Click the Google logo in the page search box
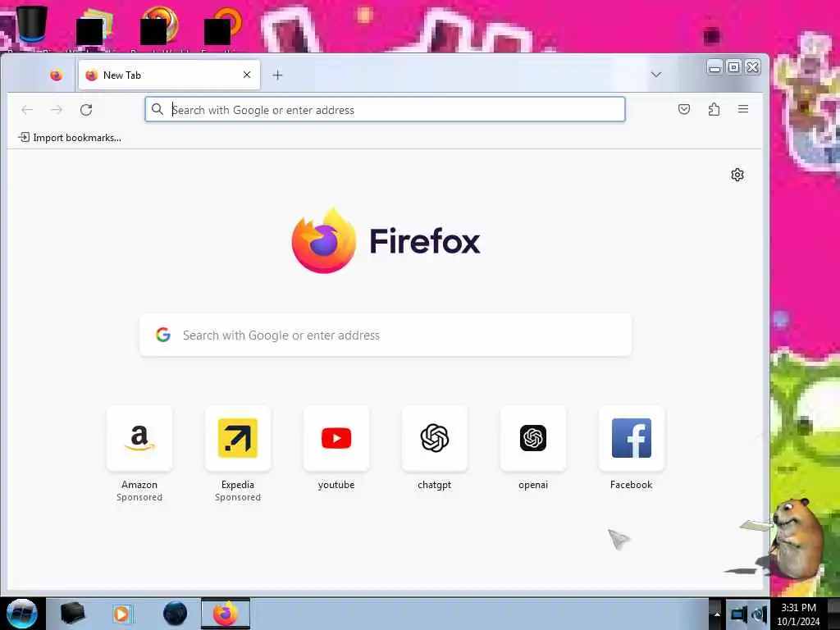Viewport: 840px width, 630px height. tap(163, 335)
